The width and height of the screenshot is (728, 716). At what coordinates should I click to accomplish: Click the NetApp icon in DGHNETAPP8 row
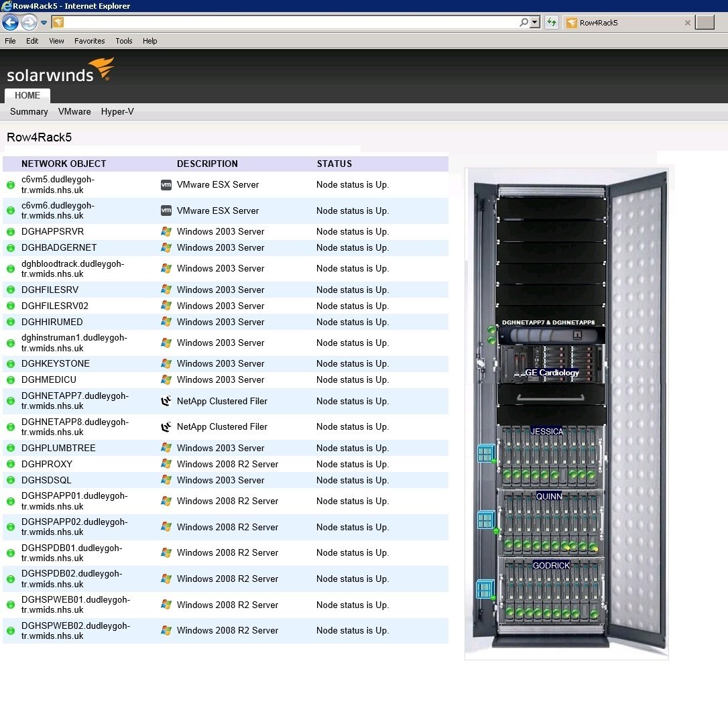pyautogui.click(x=166, y=427)
